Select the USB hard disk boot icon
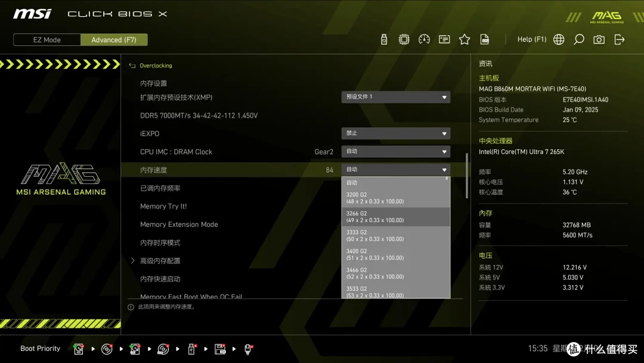The image size is (644, 363). click(135, 349)
